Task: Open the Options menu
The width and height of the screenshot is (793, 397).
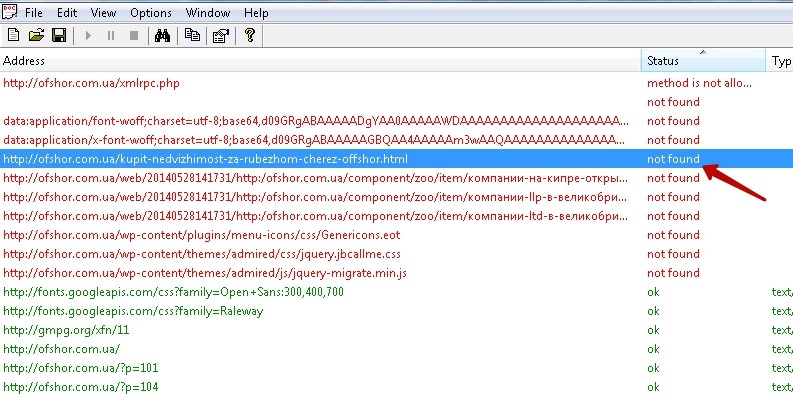Action: pos(151,13)
